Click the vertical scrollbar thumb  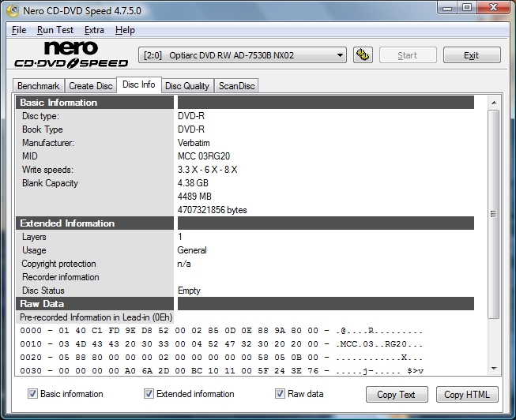tap(494, 214)
